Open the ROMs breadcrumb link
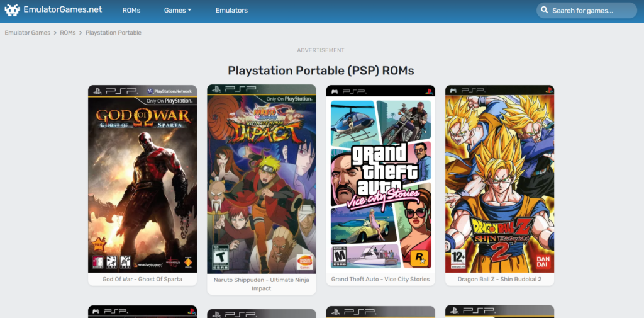The image size is (644, 318). (68, 33)
